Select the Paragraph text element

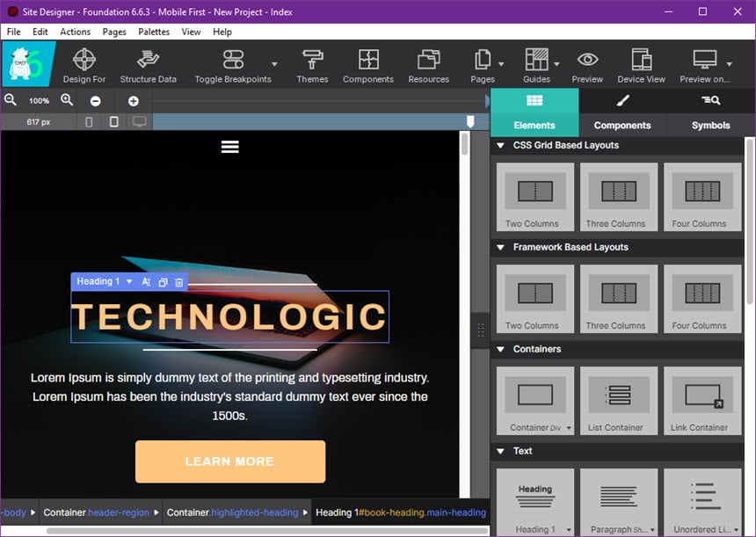[x=619, y=503]
